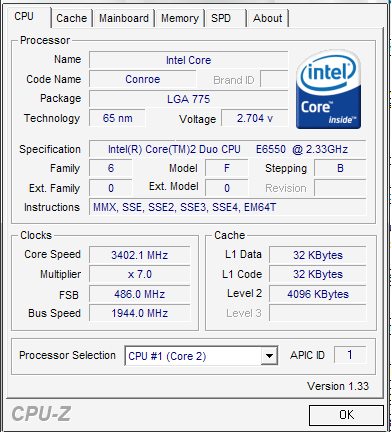Click the Intel Core inside logo
Viewport: 391px width, 432px height.
(328, 89)
